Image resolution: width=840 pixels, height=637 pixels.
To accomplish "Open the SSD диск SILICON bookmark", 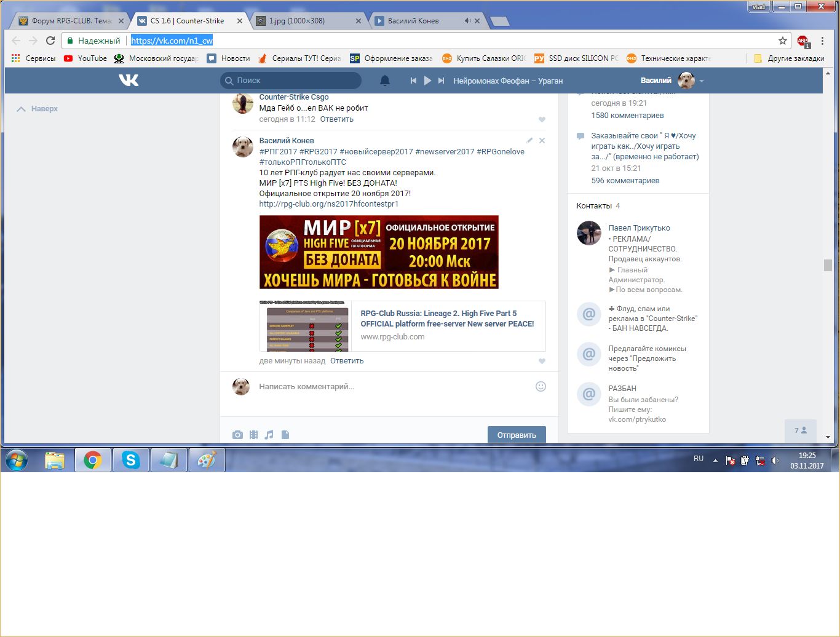I will pos(576,58).
